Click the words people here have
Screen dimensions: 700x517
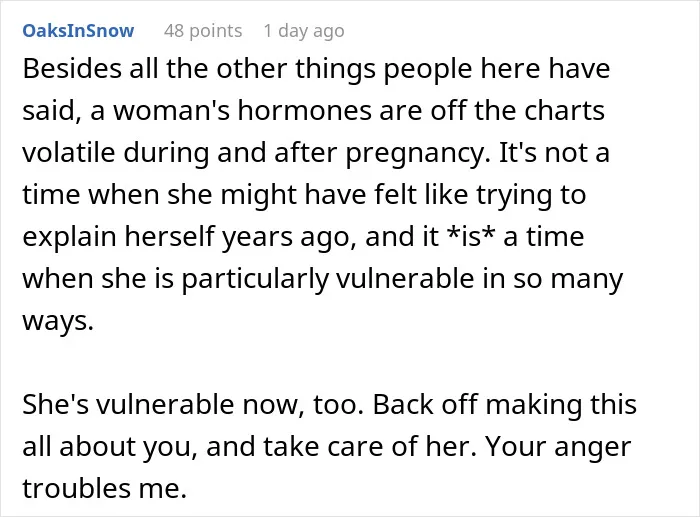coord(496,71)
